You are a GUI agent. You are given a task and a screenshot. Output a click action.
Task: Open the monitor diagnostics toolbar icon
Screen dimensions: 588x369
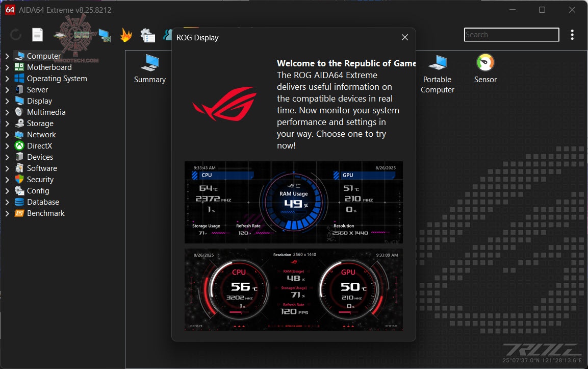click(105, 35)
